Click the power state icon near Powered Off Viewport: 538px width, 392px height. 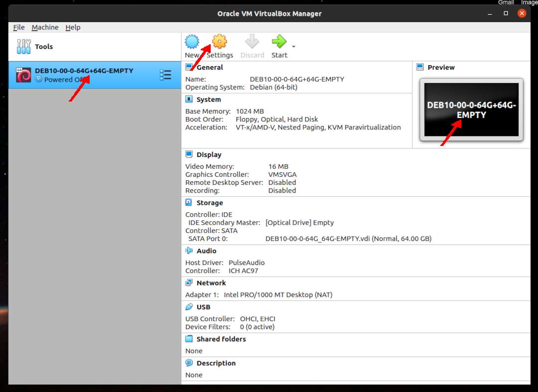coord(38,79)
